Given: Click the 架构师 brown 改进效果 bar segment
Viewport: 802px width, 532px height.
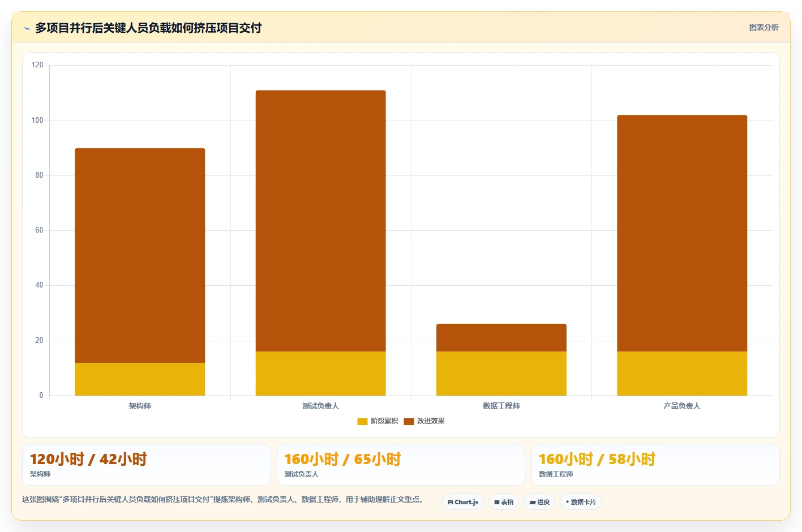Looking at the screenshot, I should (x=140, y=255).
